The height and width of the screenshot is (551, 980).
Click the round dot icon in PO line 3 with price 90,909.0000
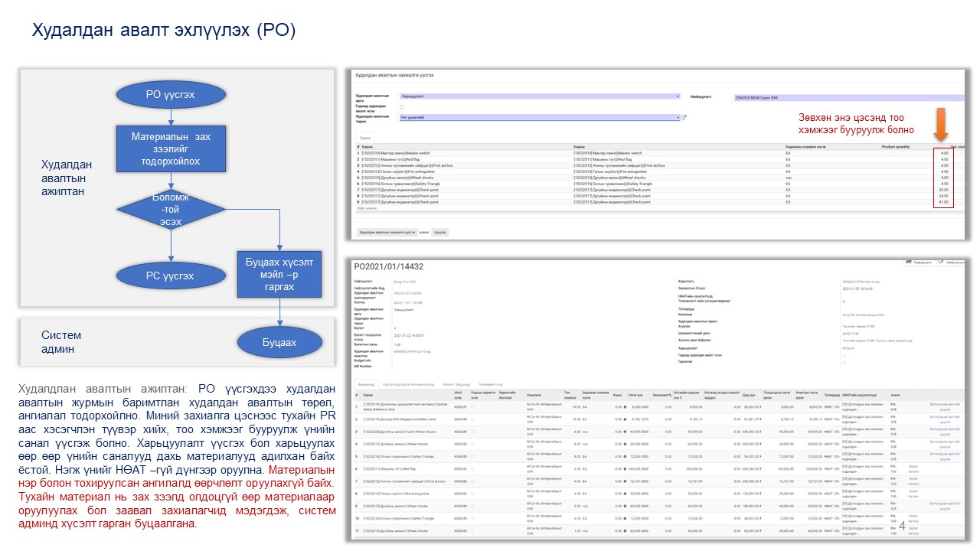625,432
